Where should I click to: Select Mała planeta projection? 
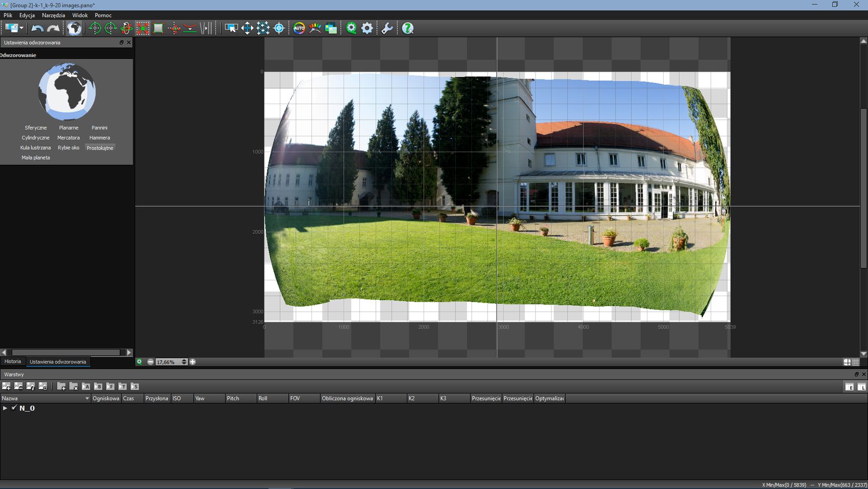(x=36, y=158)
